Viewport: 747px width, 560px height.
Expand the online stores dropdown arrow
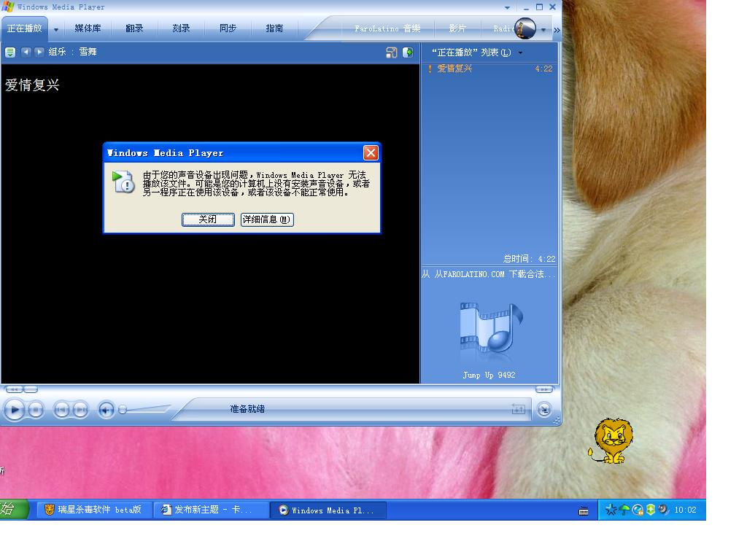[x=543, y=29]
